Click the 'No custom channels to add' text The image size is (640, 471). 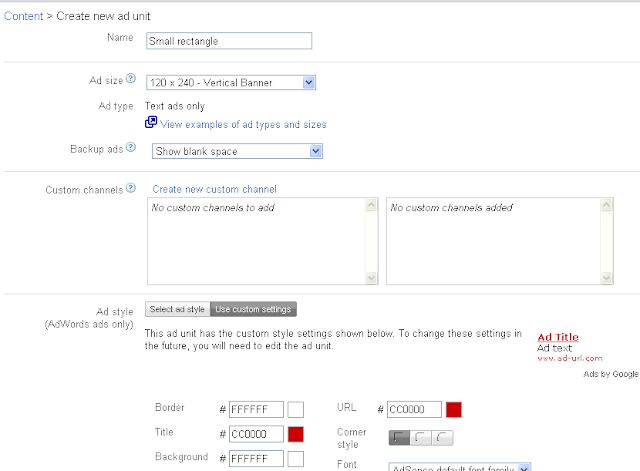coord(213,208)
